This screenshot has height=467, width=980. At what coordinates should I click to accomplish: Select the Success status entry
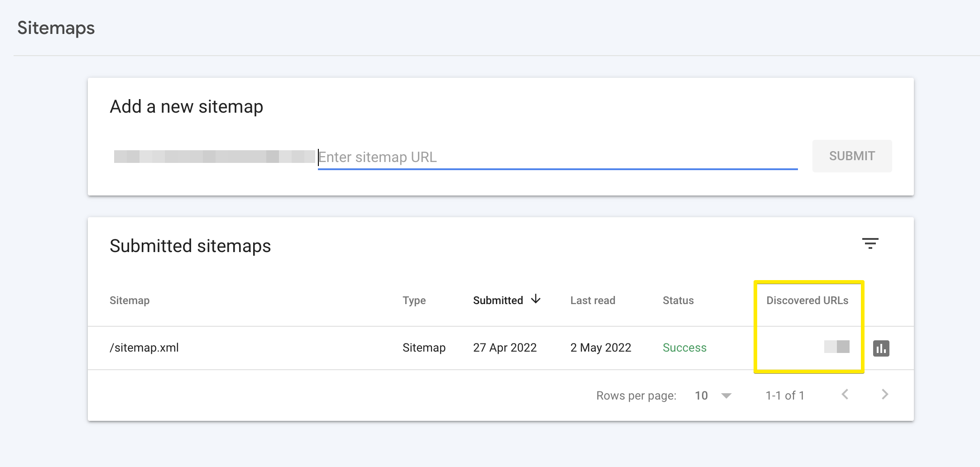pos(684,348)
